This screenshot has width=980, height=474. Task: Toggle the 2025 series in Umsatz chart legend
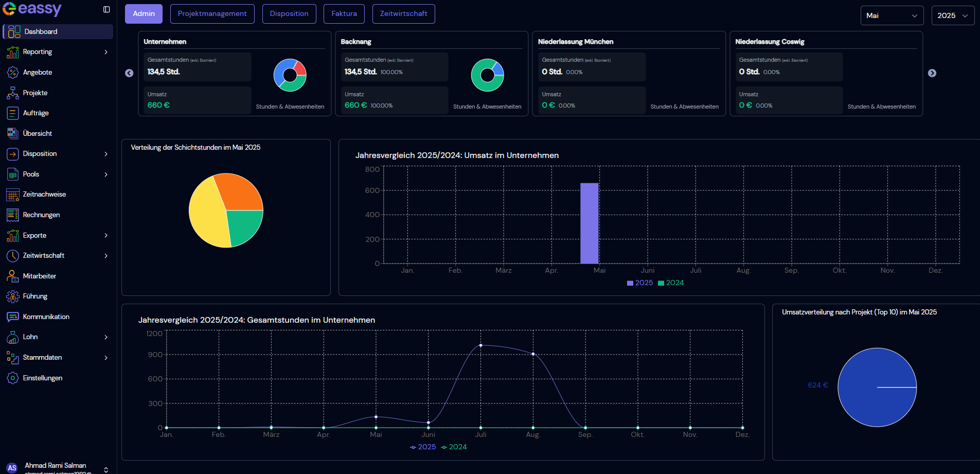point(639,283)
